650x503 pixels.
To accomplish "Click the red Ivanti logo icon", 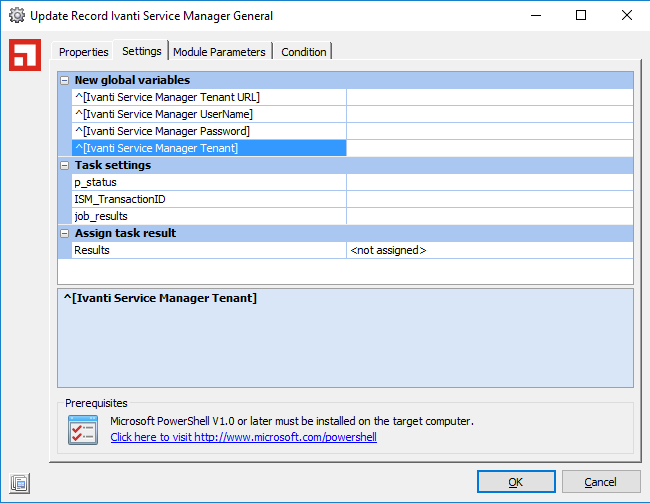I will [x=25, y=55].
